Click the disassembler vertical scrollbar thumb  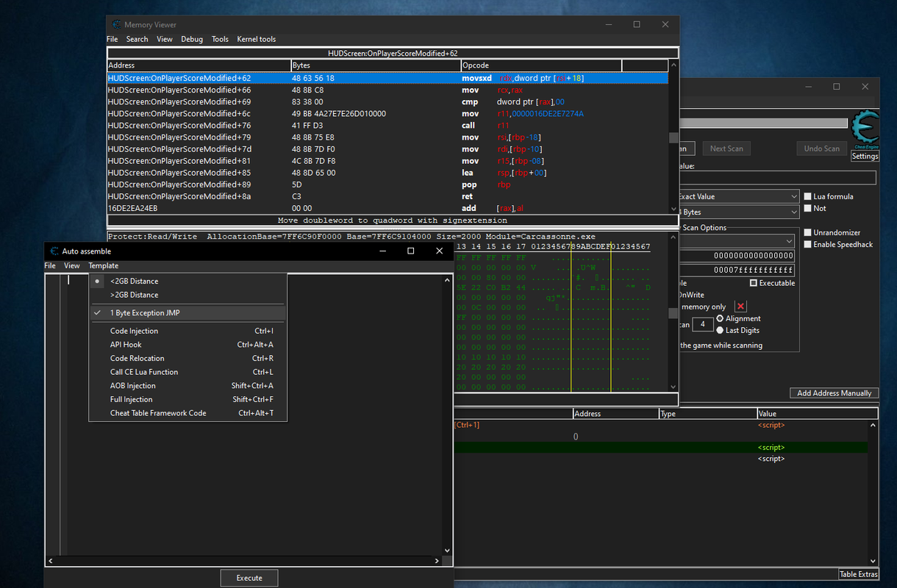[x=673, y=137]
